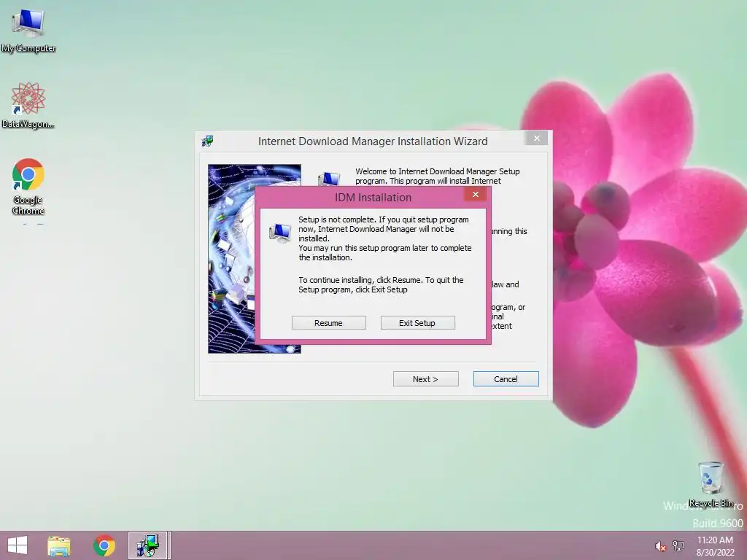Click the muted volume tray icon
747x560 pixels.
pos(661,546)
